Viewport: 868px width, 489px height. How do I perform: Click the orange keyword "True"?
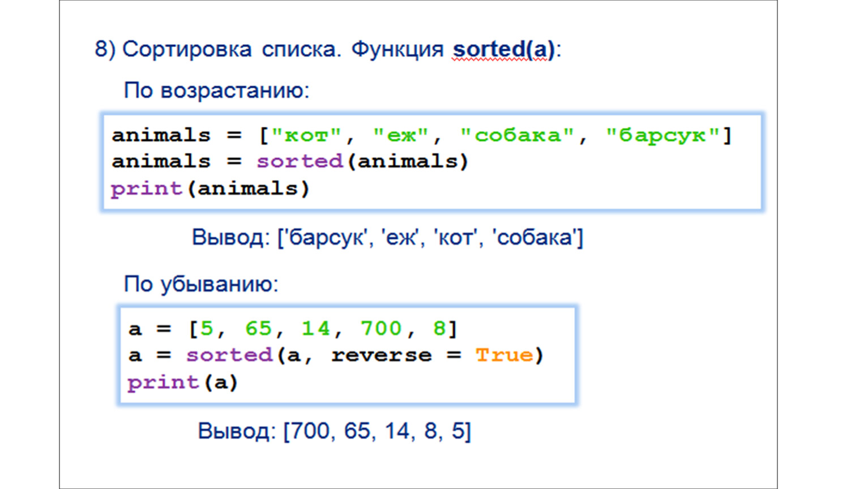[x=504, y=355]
